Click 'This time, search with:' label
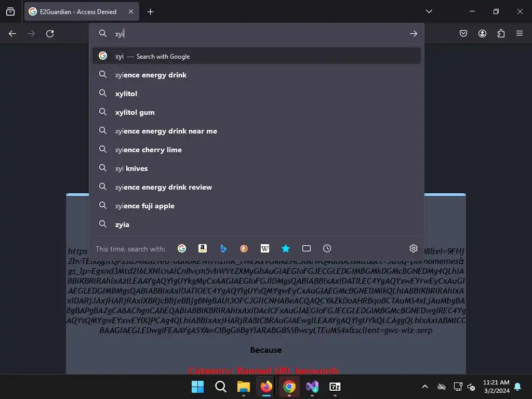Viewport: 532px width, 399px height. (x=130, y=249)
